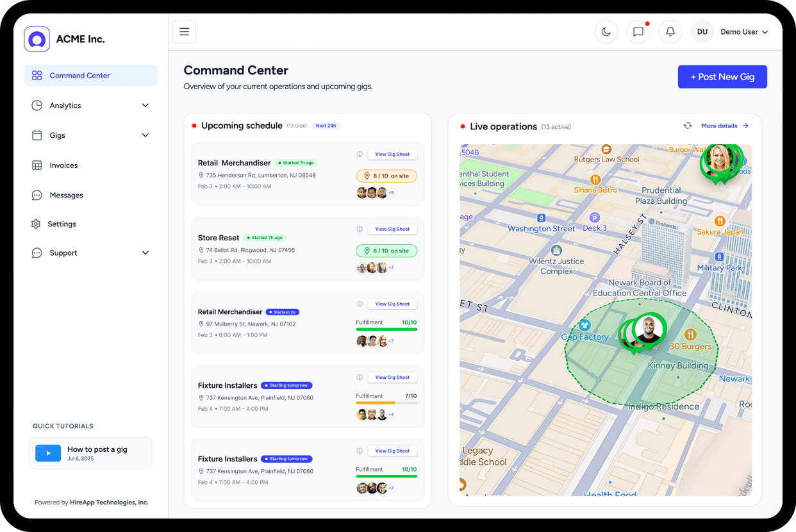The width and height of the screenshot is (796, 532).
Task: Go to Invoices in the sidebar
Action: (x=63, y=165)
